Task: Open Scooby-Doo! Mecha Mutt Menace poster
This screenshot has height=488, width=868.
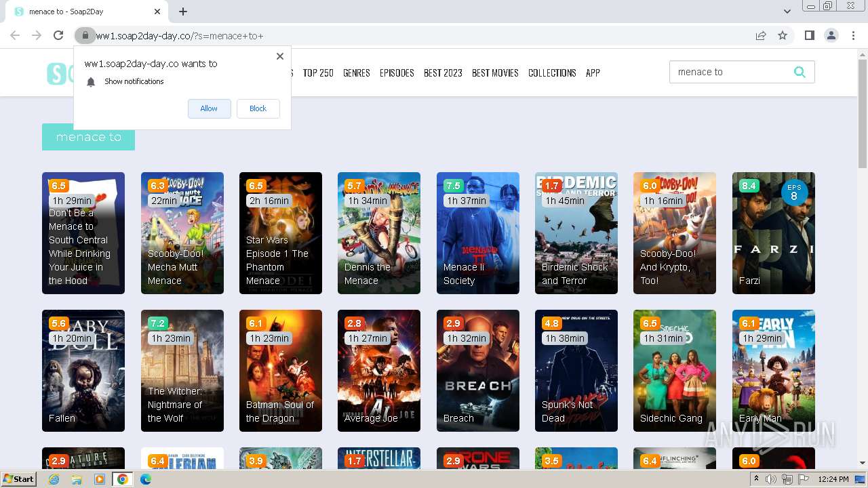Action: (x=182, y=233)
